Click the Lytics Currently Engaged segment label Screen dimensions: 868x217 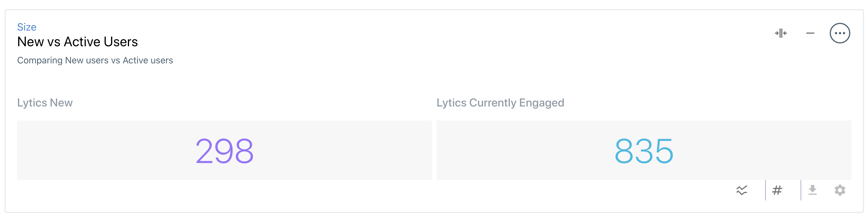pyautogui.click(x=500, y=103)
